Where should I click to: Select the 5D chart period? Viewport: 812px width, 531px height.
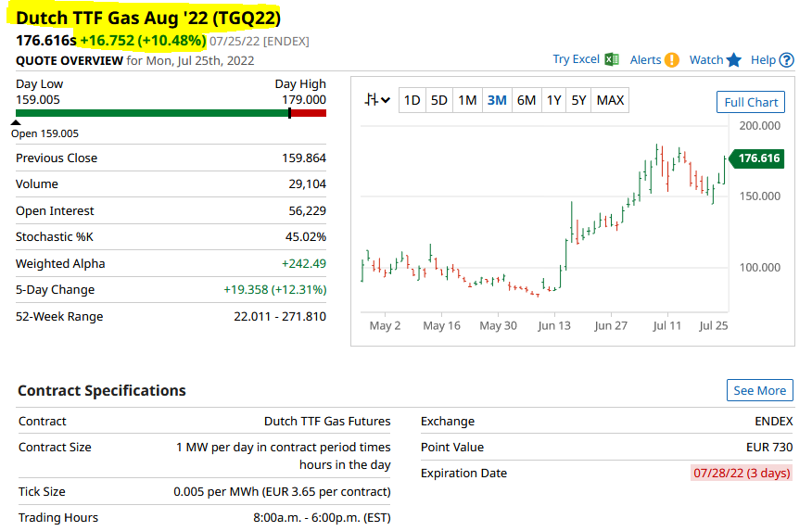pos(439,100)
